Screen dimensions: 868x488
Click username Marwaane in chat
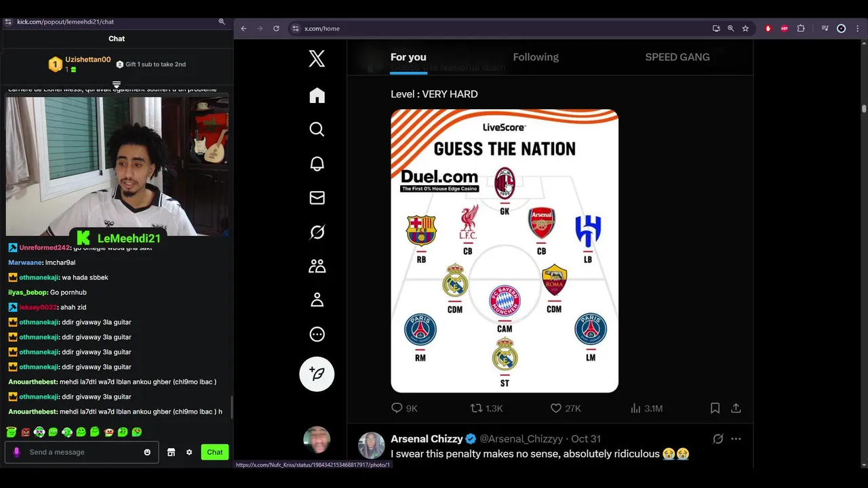[x=24, y=262]
